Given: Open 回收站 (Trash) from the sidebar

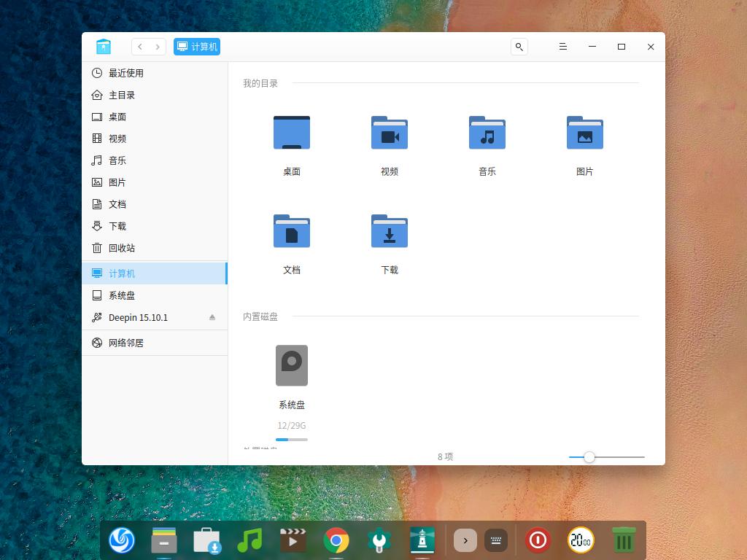Looking at the screenshot, I should coord(121,248).
